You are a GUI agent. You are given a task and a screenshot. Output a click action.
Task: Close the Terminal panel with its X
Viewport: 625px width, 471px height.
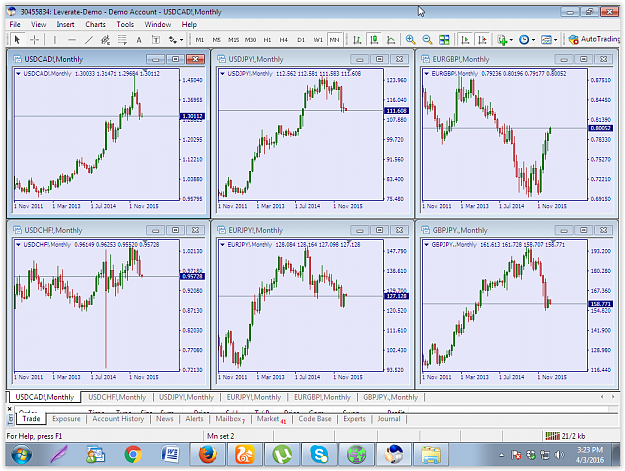click(10, 409)
